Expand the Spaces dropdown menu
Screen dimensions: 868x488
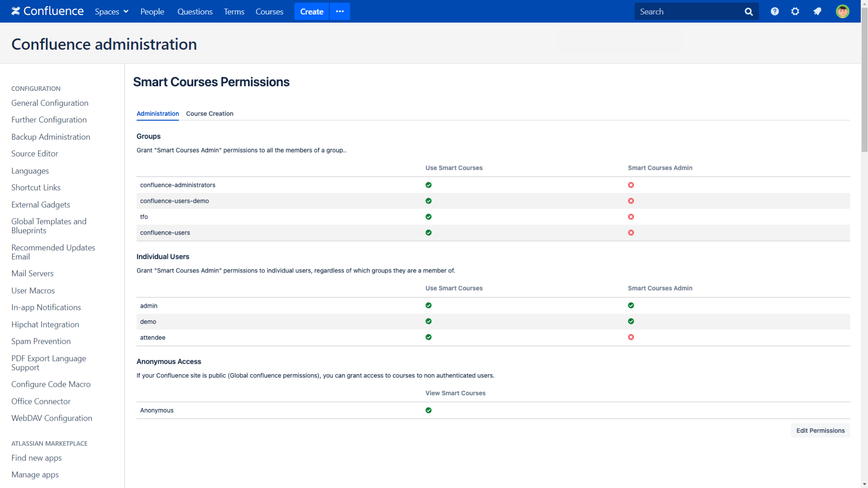[112, 11]
